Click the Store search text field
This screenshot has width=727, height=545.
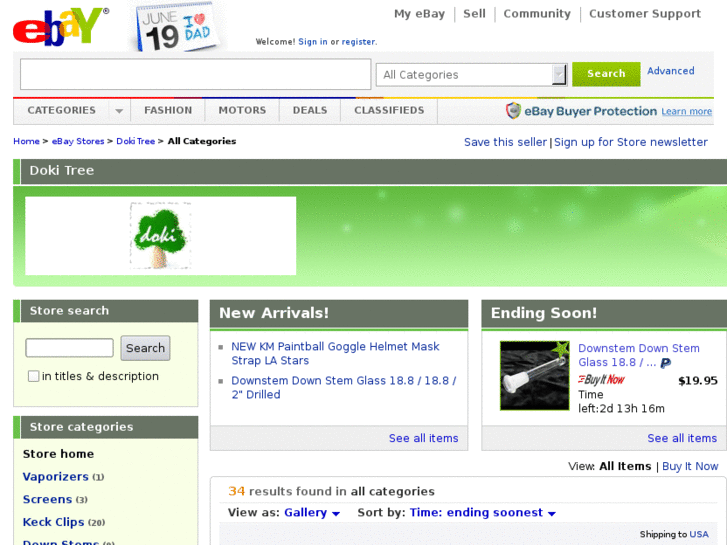(70, 348)
